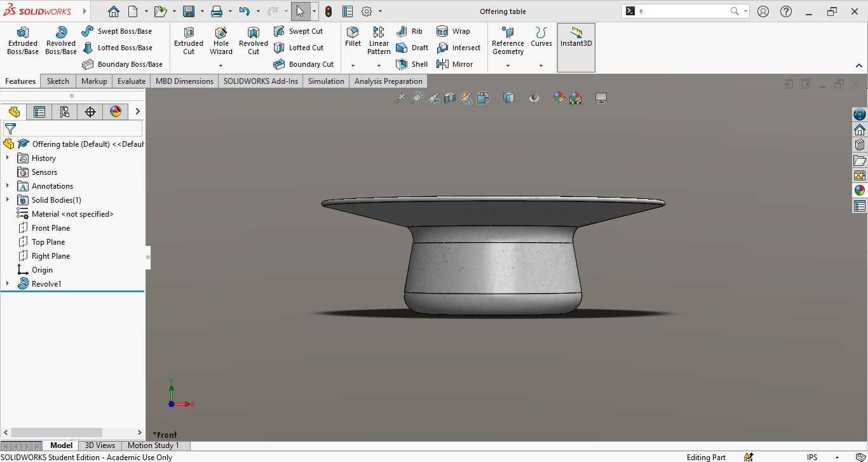Click the IPS unit system button
Viewport: 868px width, 462px height.
coord(812,457)
